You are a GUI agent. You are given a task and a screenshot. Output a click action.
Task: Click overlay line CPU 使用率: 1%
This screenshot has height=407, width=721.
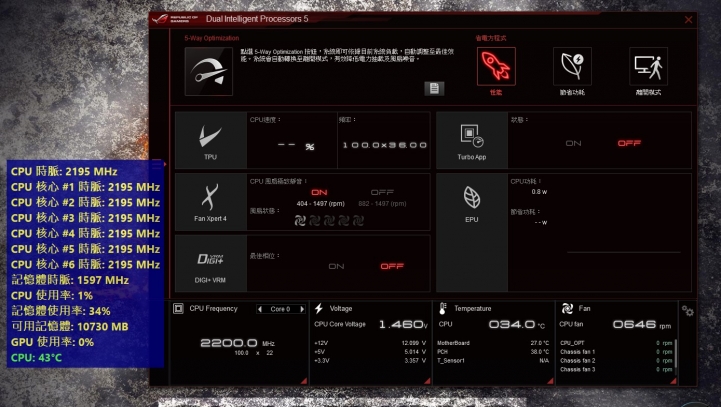click(52, 296)
